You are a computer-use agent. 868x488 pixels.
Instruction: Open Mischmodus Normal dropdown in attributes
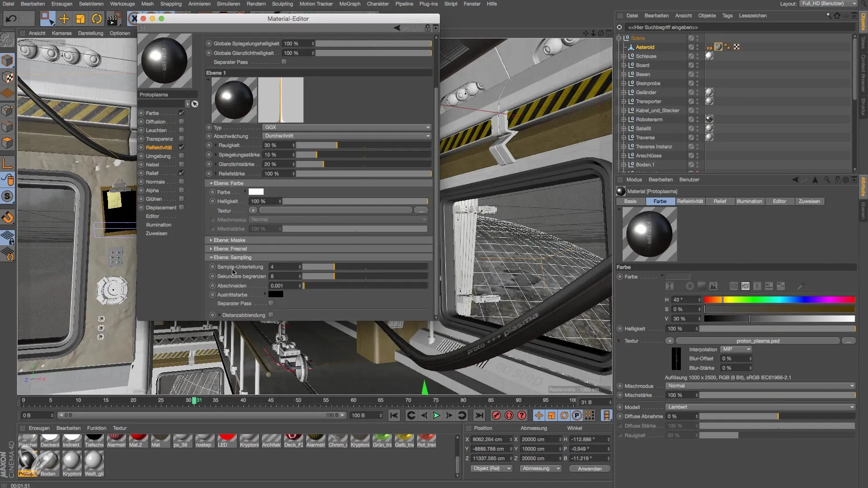pyautogui.click(x=760, y=386)
